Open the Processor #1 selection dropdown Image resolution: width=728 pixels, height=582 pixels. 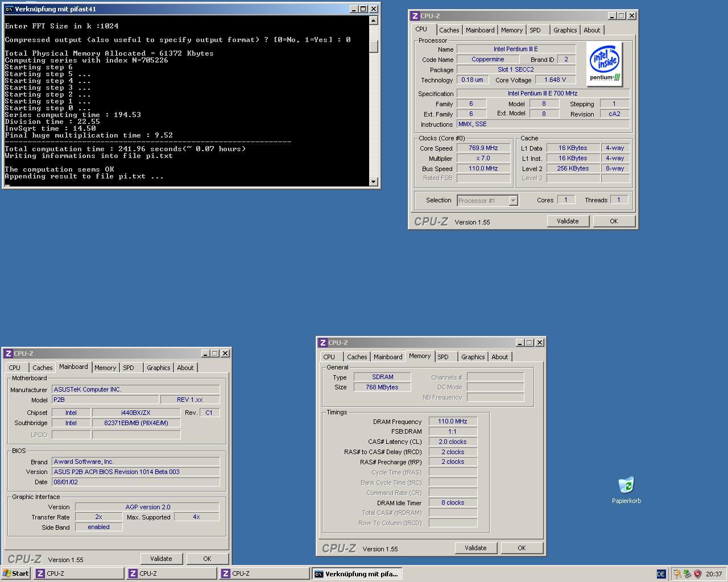coord(513,200)
